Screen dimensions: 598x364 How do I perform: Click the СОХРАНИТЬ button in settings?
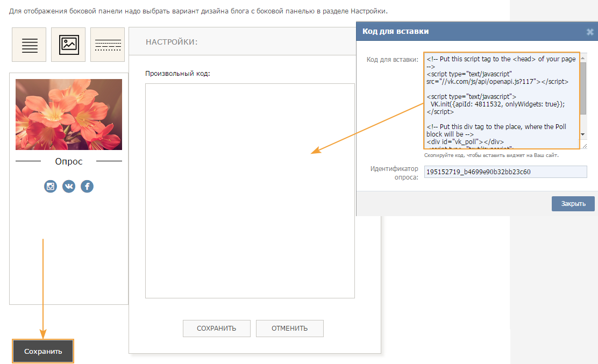point(217,329)
